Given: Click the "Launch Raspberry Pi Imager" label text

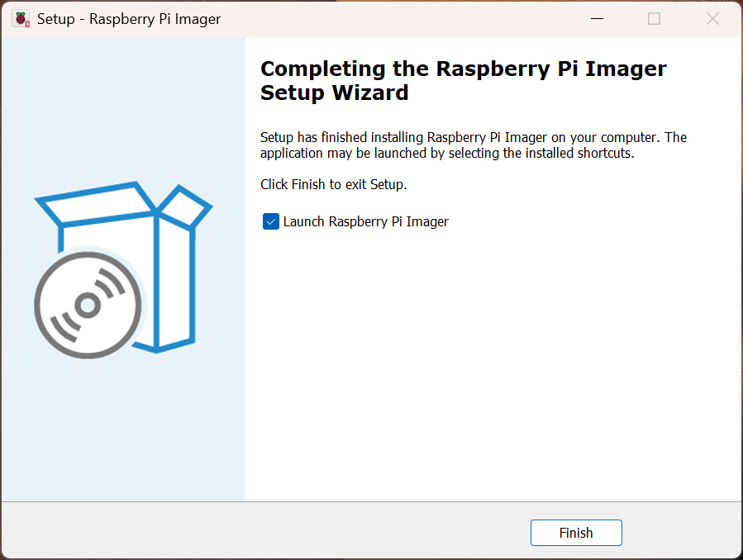Looking at the screenshot, I should (365, 221).
